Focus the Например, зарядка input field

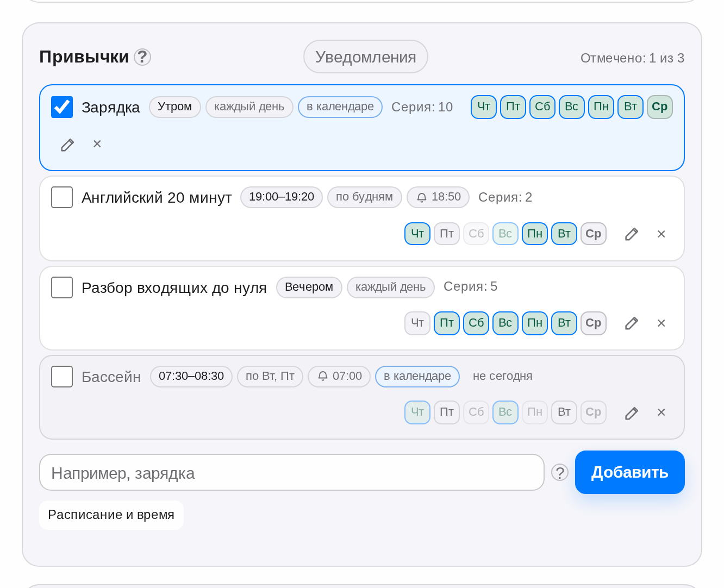292,472
